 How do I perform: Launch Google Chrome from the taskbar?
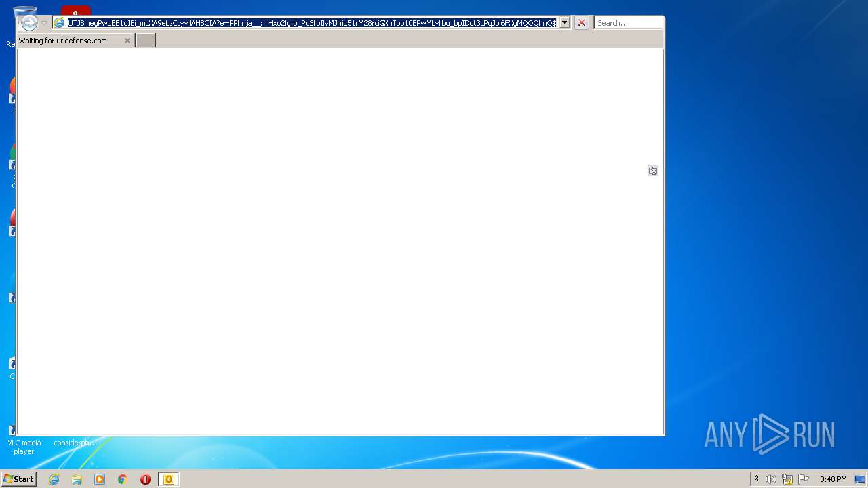(x=123, y=479)
